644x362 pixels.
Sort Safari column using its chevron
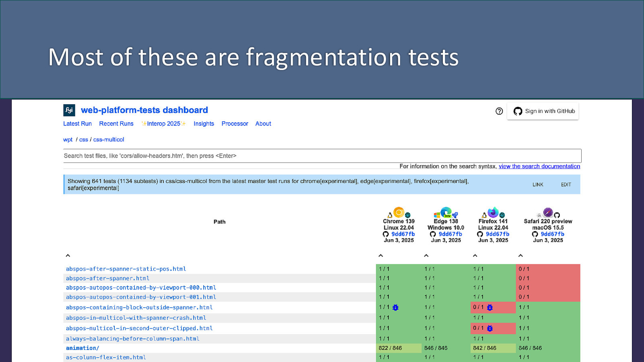[x=520, y=255]
